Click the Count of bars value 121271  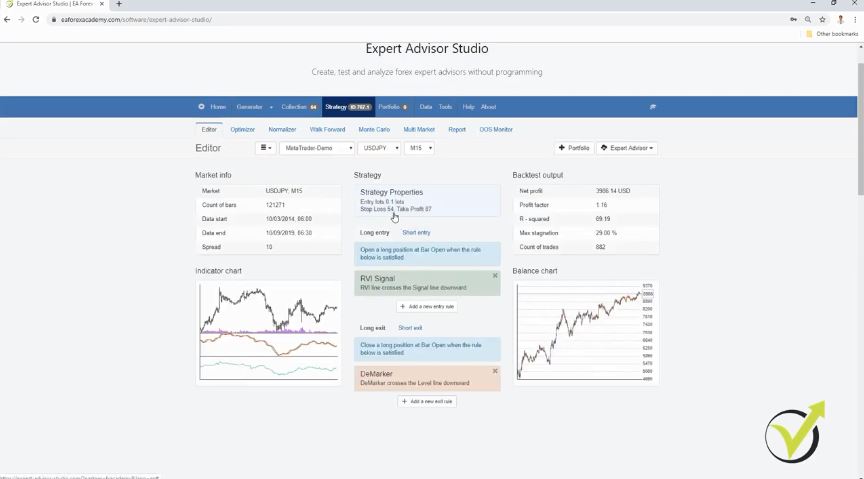(275, 205)
